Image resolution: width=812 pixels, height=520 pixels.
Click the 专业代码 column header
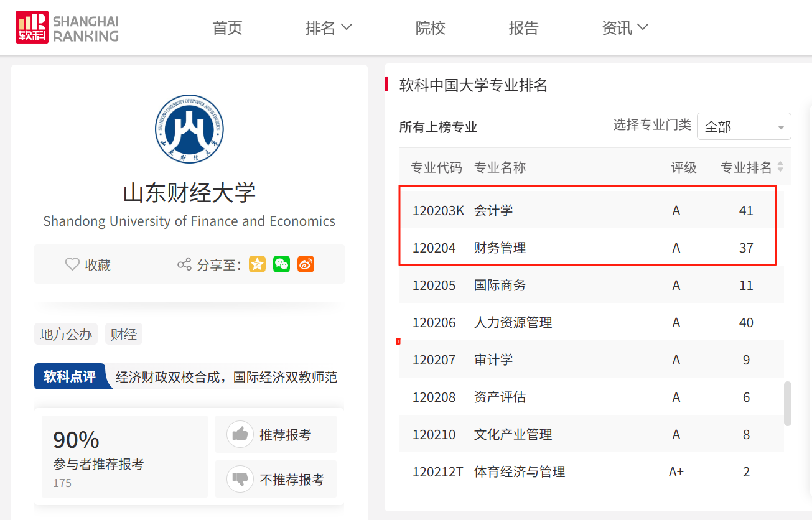437,167
